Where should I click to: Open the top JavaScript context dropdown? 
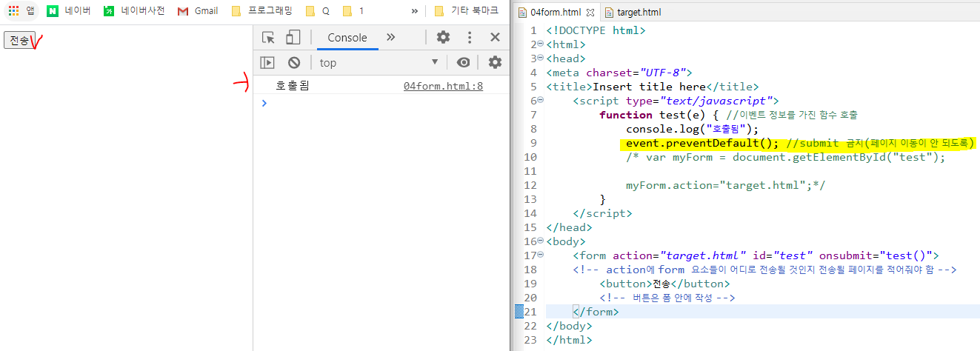(x=379, y=62)
